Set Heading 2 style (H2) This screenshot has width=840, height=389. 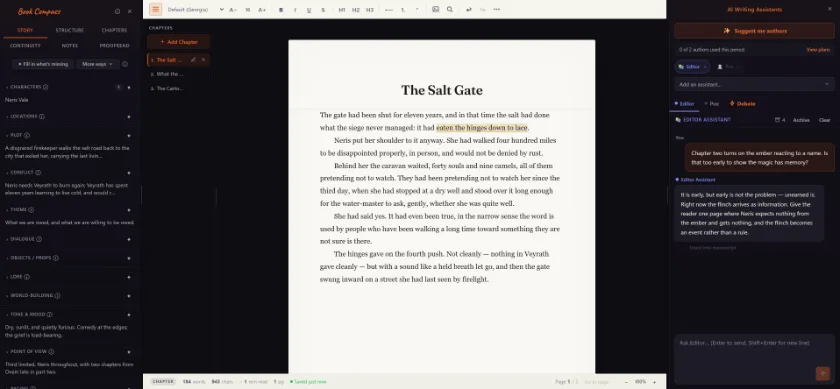tap(356, 10)
